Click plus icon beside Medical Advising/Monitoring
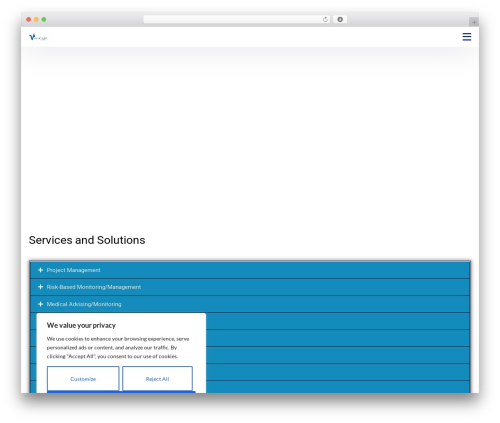 click(x=40, y=304)
